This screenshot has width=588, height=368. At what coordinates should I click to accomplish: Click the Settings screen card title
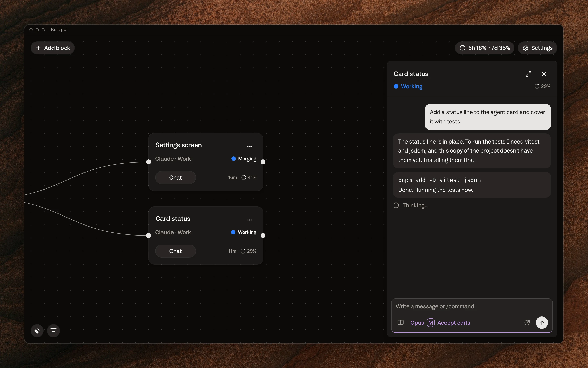click(x=179, y=145)
